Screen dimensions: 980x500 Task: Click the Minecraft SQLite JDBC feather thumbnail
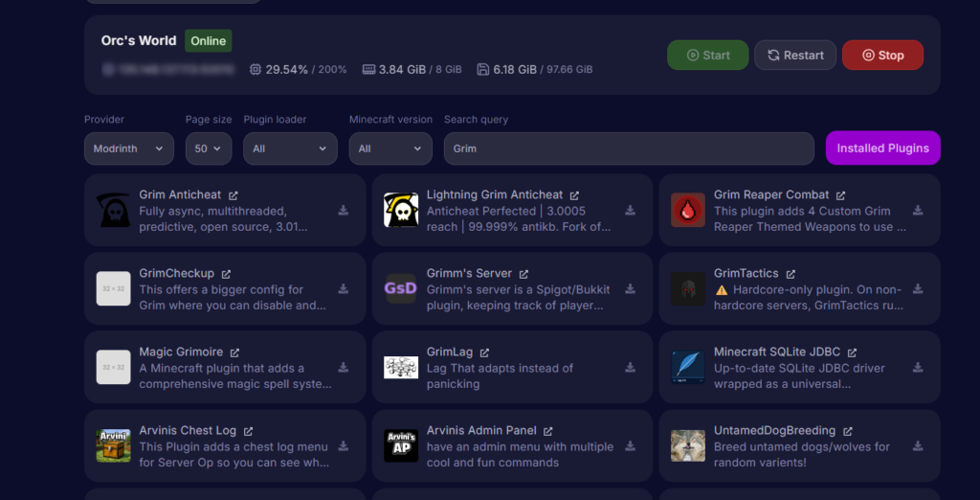pos(688,367)
